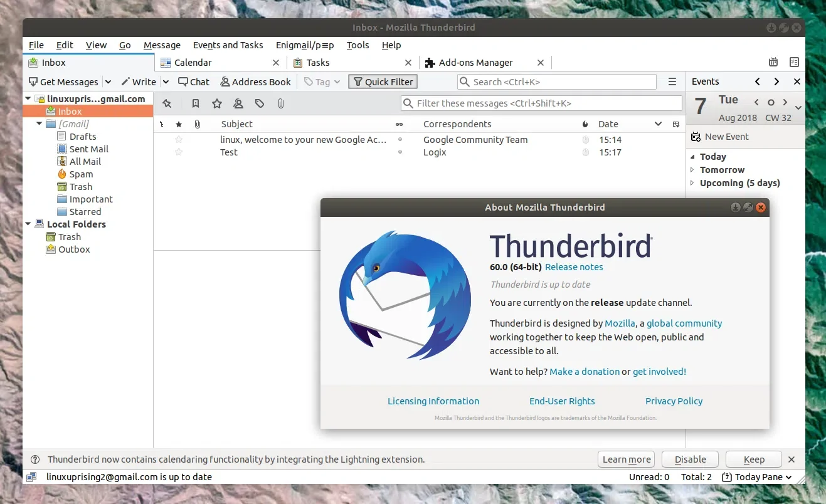Sort messages by Subject column header
Screen dimensions: 826x504
coord(237,124)
